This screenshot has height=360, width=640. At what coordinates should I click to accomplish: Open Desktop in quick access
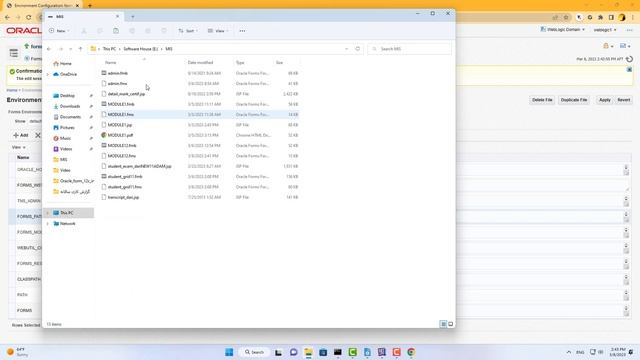tap(64, 96)
